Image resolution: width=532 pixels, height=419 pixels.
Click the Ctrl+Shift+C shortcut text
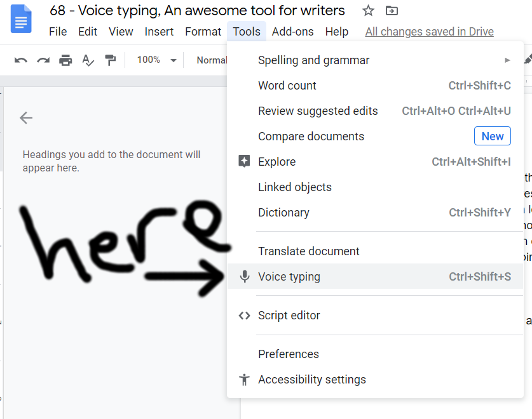click(479, 86)
